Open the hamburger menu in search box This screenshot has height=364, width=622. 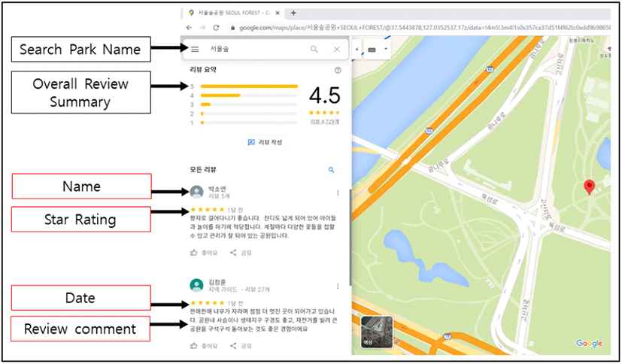(x=195, y=49)
